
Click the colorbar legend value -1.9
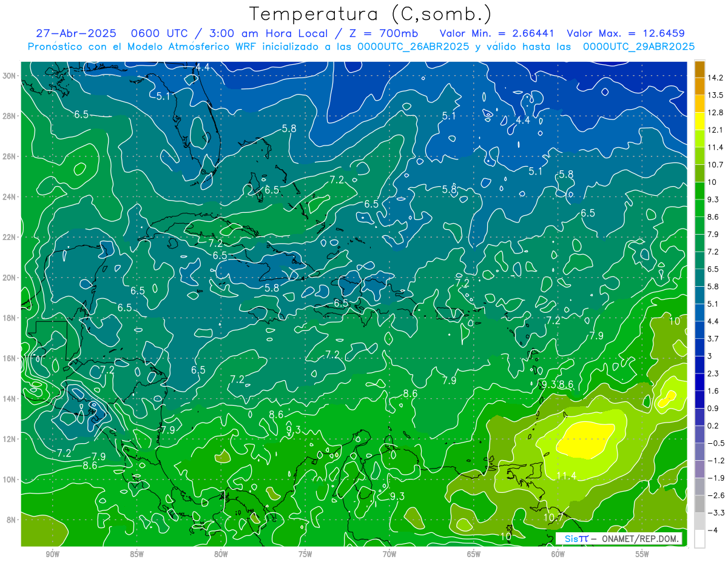(x=716, y=478)
